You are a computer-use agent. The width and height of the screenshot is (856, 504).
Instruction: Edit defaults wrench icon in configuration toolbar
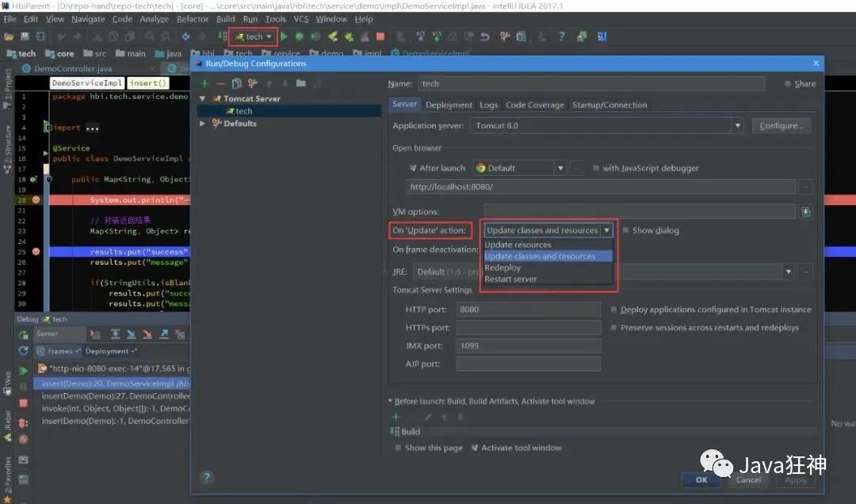[x=252, y=83]
